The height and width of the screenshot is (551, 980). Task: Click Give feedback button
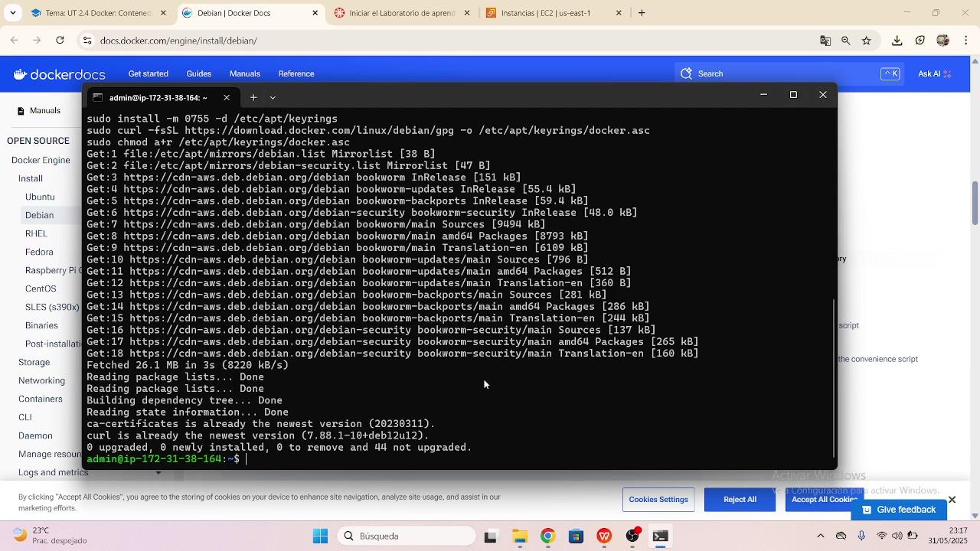point(899,510)
